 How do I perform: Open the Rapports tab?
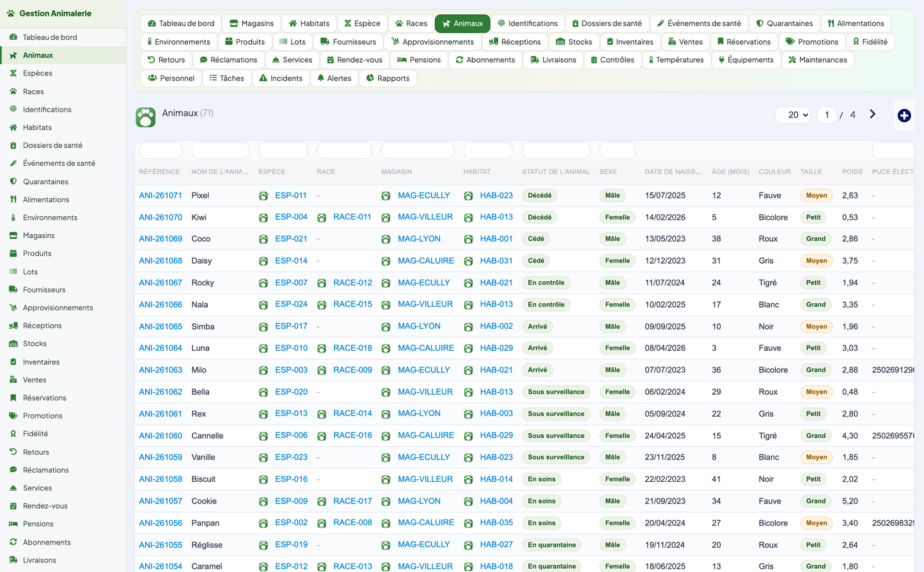(388, 79)
